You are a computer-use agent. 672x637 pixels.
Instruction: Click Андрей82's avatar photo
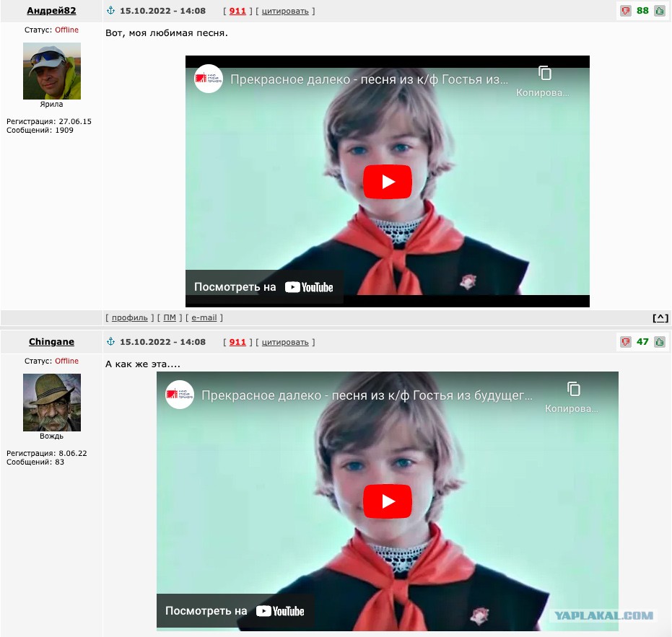pos(52,71)
